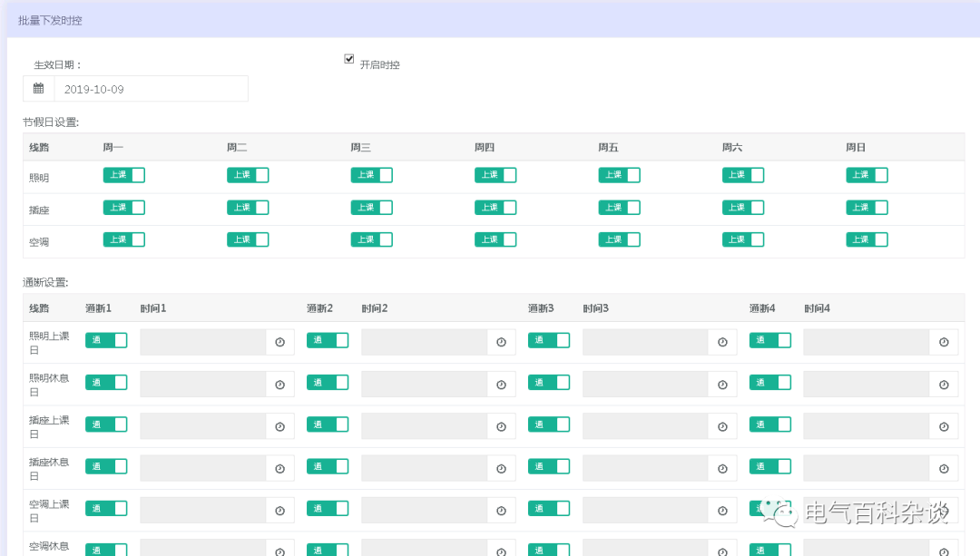Toggle 插座 switch for 周日
The image size is (980, 556).
click(x=867, y=208)
